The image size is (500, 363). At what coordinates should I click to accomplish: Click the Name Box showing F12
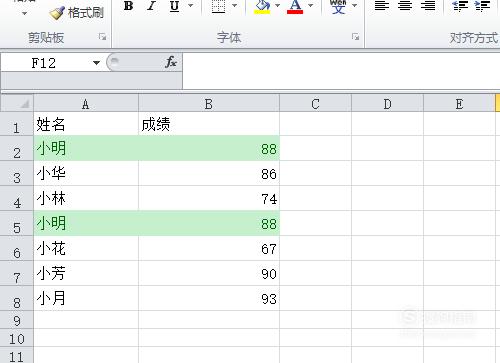45,63
